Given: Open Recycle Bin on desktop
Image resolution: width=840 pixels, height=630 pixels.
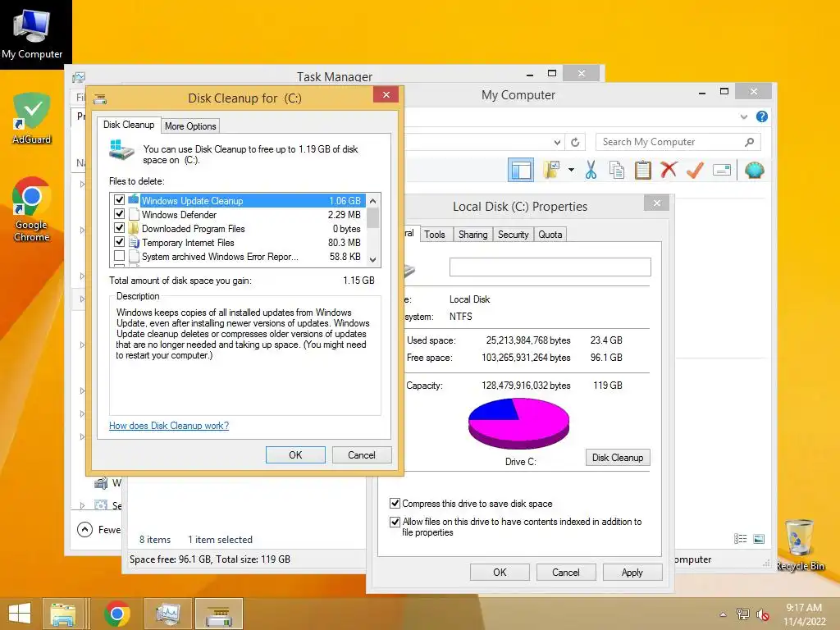Looking at the screenshot, I should pos(801,546).
